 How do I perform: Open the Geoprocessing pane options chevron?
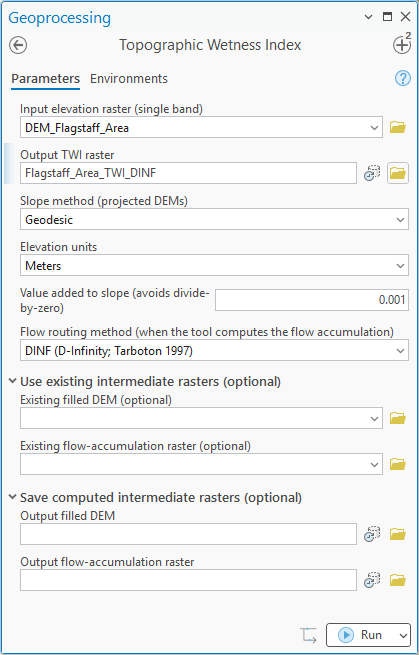pos(368,17)
